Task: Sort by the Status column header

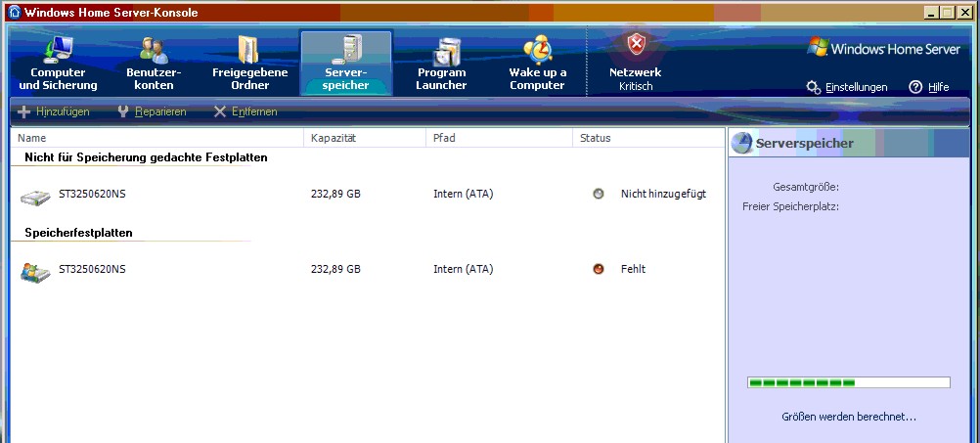Action: 648,138
